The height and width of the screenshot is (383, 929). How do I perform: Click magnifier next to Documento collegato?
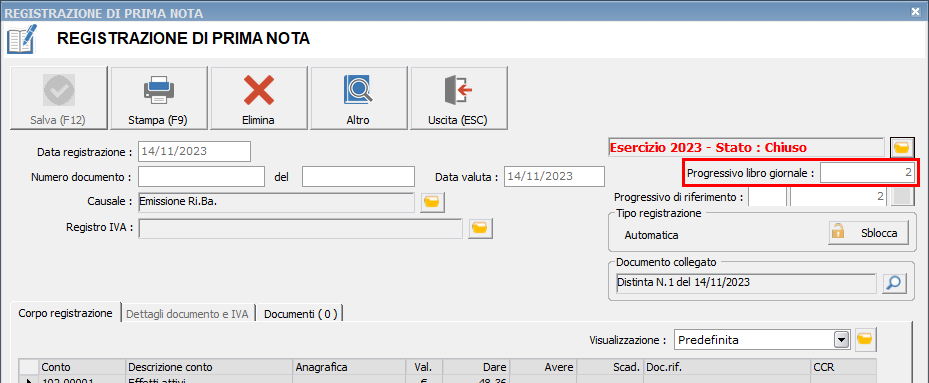893,283
